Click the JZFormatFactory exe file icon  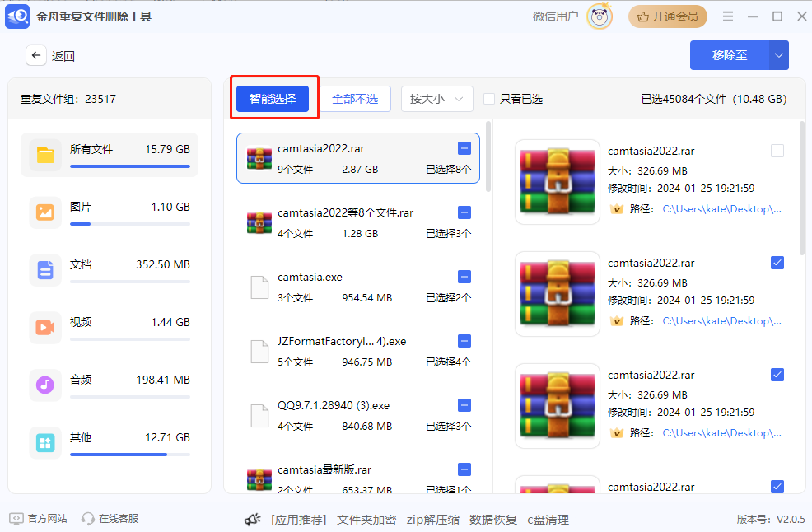point(259,352)
